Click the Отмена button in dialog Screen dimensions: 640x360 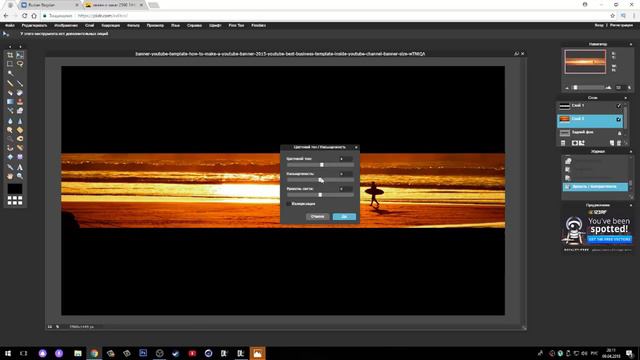[x=318, y=217]
